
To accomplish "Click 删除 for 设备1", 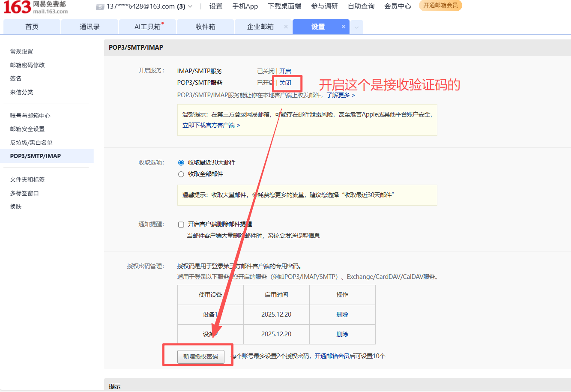I will [x=342, y=314].
